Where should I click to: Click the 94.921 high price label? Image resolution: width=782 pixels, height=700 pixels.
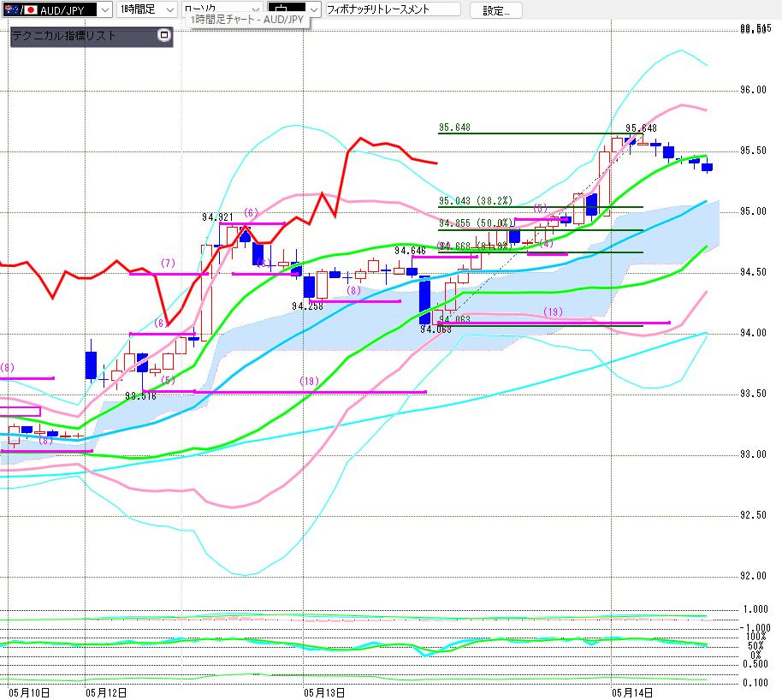pos(217,217)
